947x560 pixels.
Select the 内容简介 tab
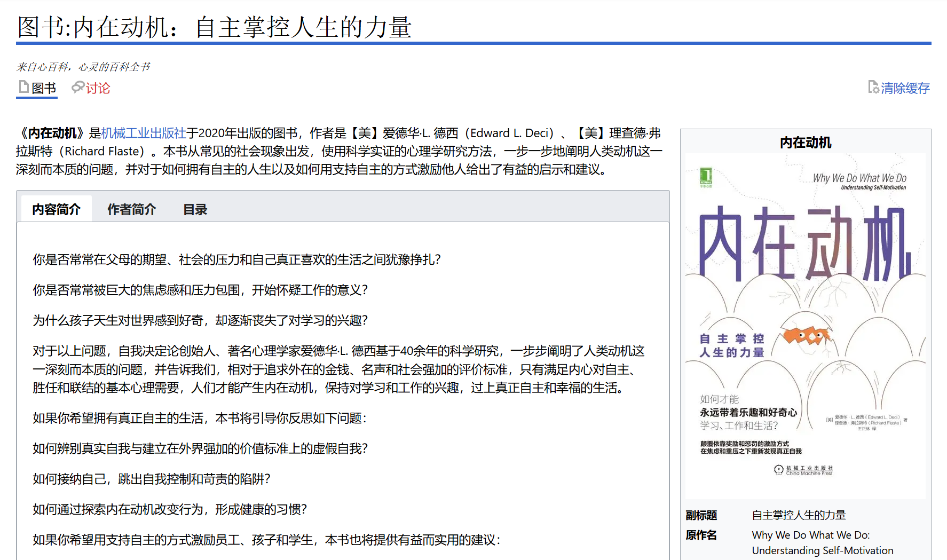pos(57,209)
